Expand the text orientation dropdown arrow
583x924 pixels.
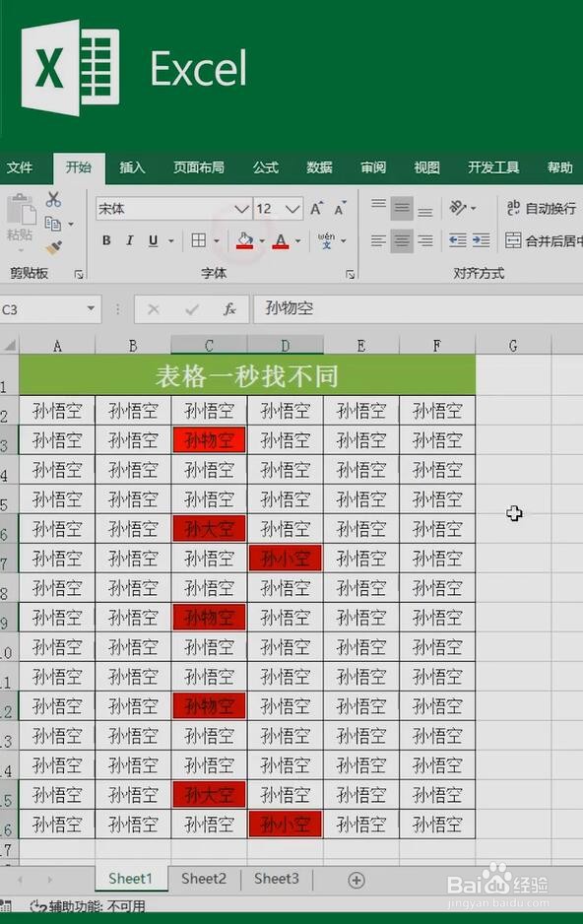[x=474, y=208]
